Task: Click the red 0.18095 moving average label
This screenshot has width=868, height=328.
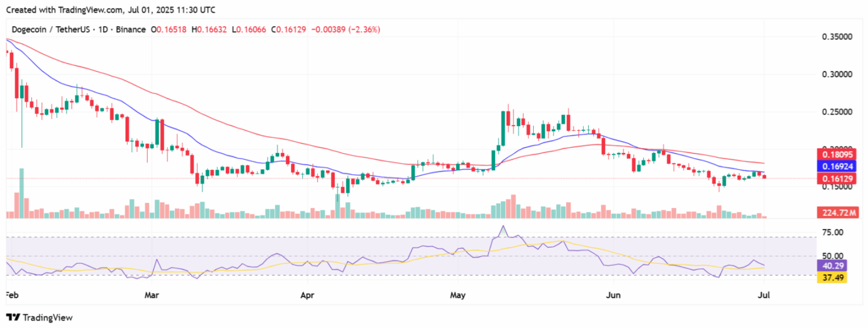Action: [x=837, y=154]
